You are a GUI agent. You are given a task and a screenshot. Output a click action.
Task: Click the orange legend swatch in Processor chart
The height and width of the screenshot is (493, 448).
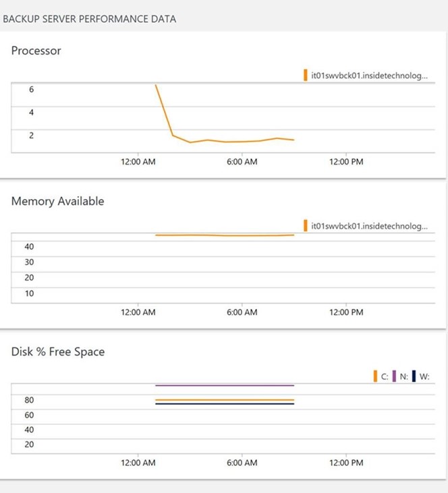point(306,76)
